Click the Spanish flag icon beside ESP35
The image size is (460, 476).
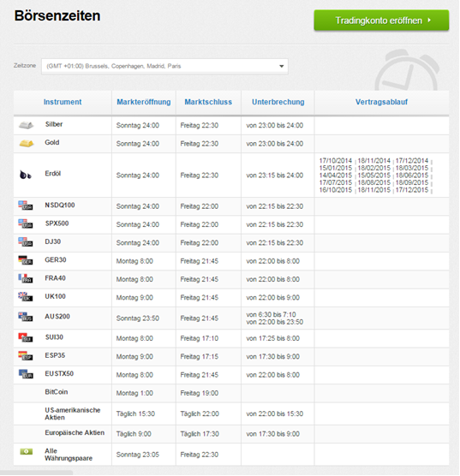[x=26, y=355]
